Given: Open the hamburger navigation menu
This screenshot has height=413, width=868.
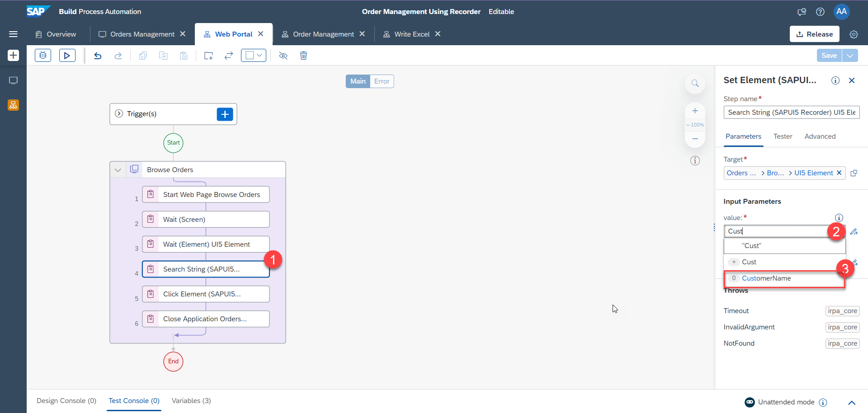Looking at the screenshot, I should 13,34.
